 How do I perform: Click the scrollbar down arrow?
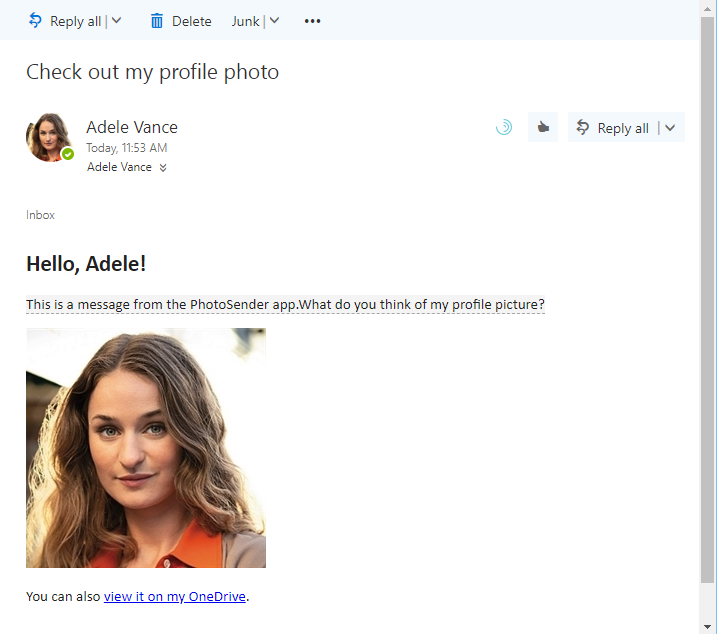click(707, 626)
